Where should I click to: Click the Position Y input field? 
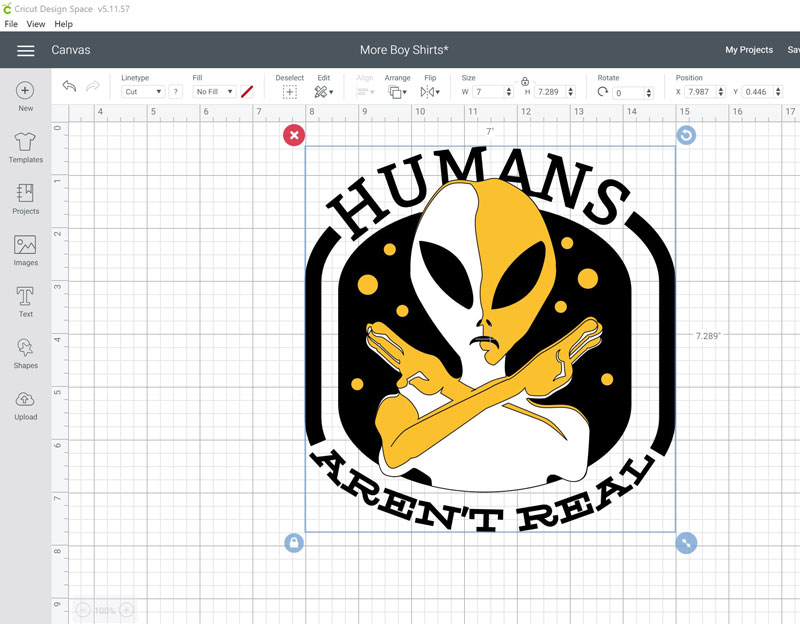tap(758, 92)
